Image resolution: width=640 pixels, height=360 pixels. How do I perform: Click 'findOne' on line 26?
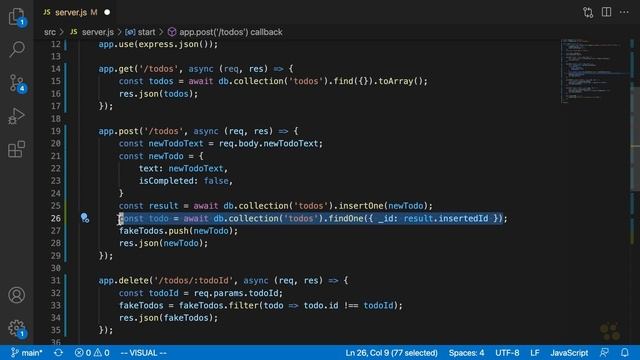click(346, 218)
